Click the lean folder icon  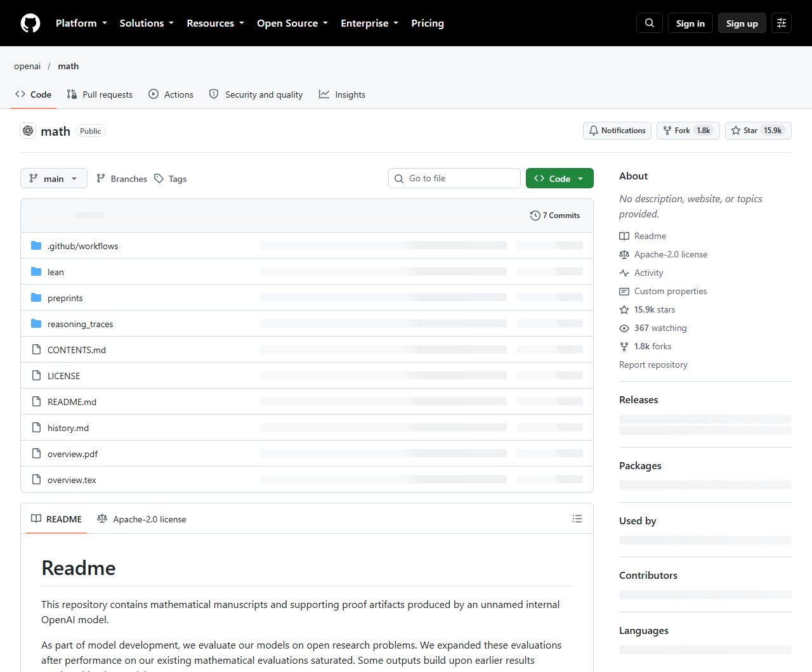[36, 272]
